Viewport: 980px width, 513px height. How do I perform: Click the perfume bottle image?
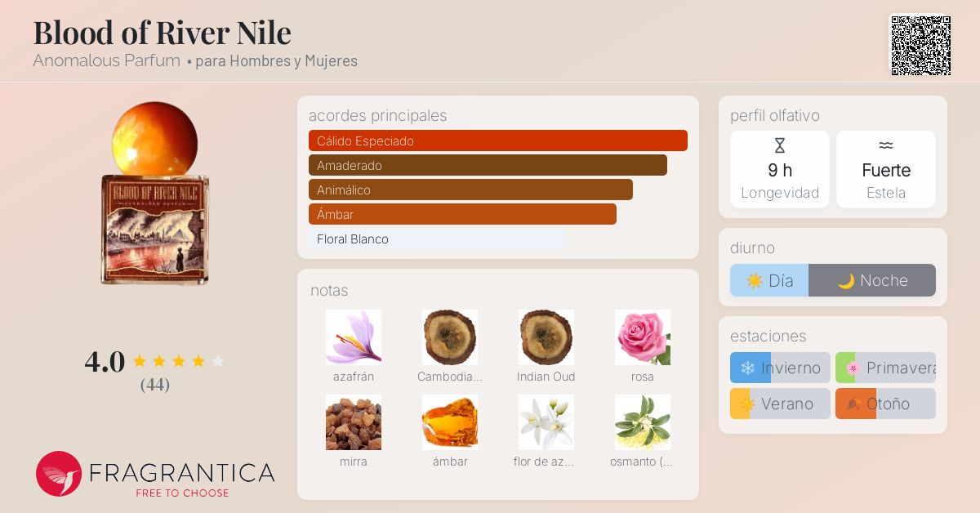click(154, 194)
